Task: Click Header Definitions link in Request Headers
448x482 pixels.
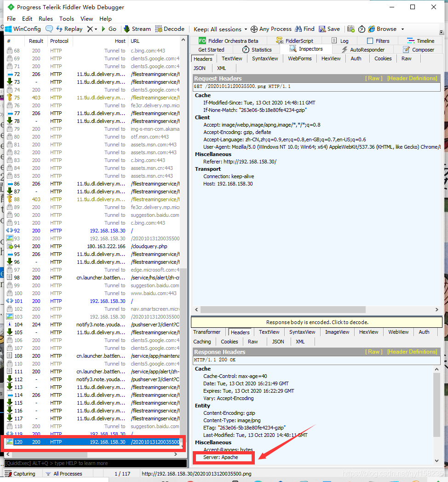Action: point(412,78)
